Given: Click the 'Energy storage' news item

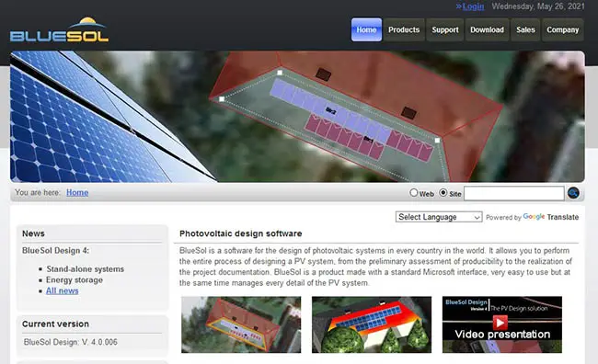Looking at the screenshot, I should (75, 279).
